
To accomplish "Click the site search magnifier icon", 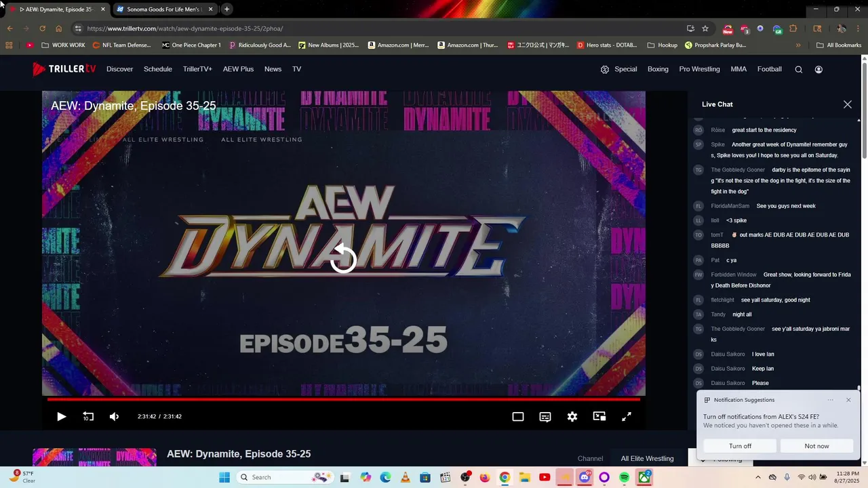I will coord(798,69).
